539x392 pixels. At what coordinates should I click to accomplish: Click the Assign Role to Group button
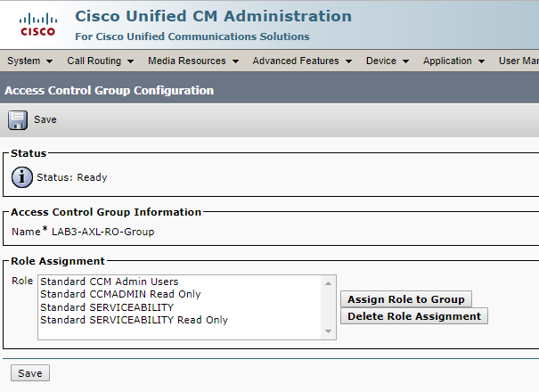click(406, 299)
